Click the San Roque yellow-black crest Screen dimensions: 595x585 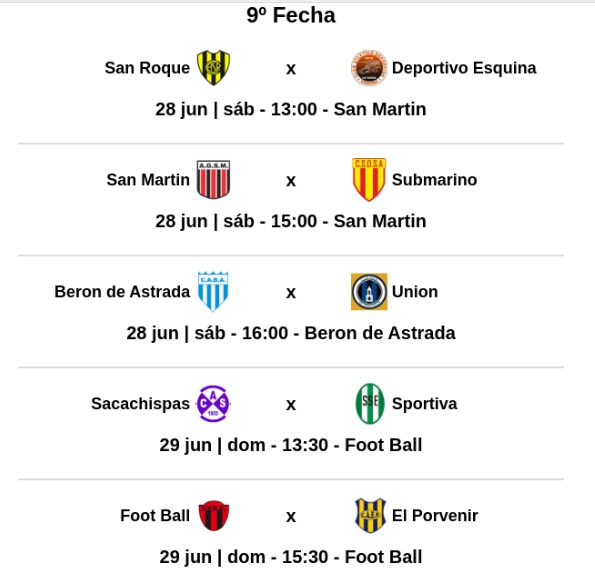(x=213, y=68)
